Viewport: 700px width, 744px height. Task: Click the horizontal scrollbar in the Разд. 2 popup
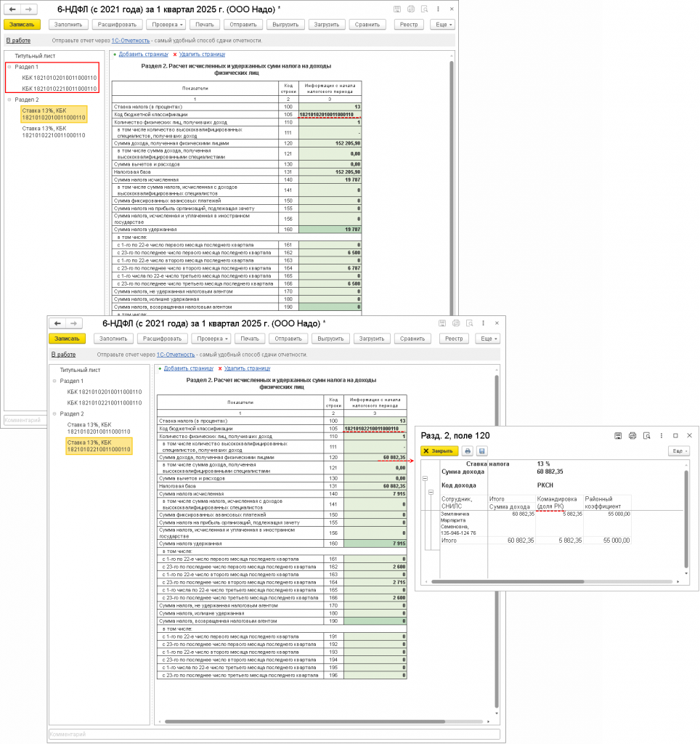pos(508,582)
